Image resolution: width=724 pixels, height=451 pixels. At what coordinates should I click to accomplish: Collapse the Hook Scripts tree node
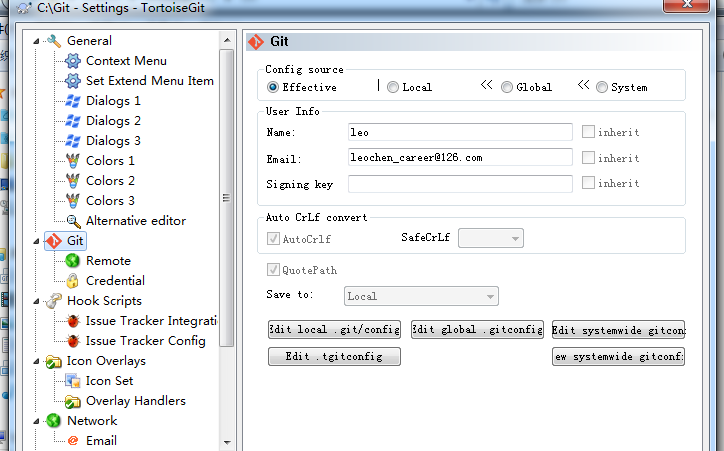(36, 301)
